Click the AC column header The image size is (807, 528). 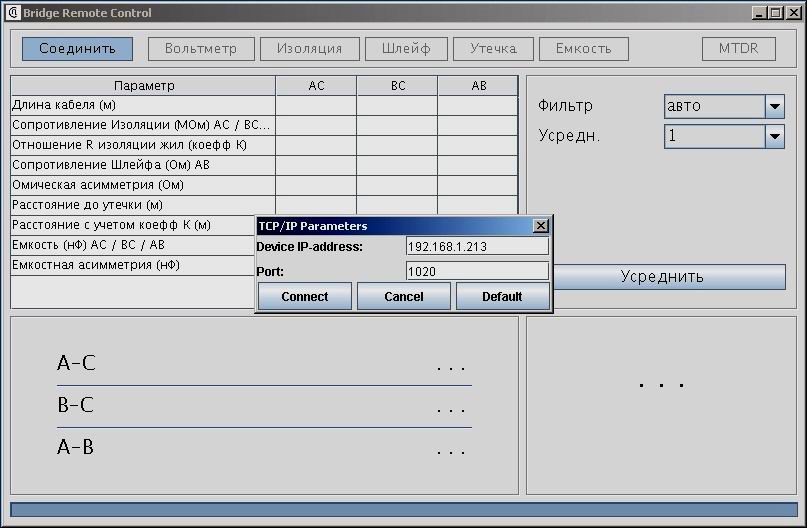tap(316, 86)
